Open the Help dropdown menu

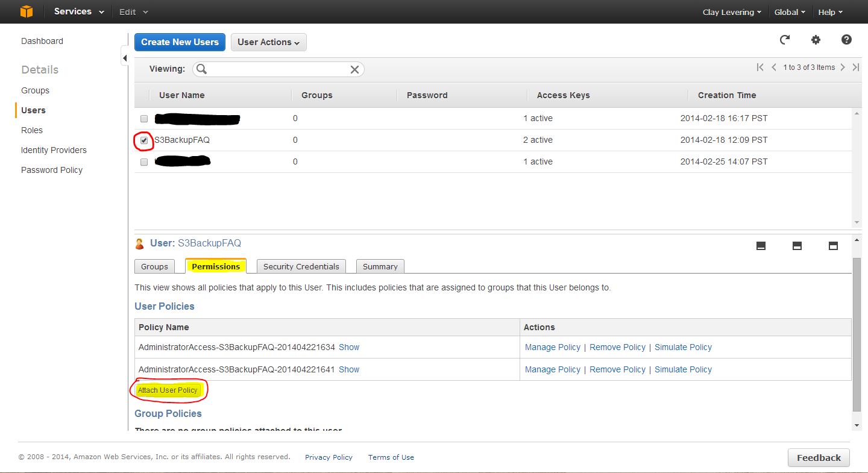click(830, 12)
